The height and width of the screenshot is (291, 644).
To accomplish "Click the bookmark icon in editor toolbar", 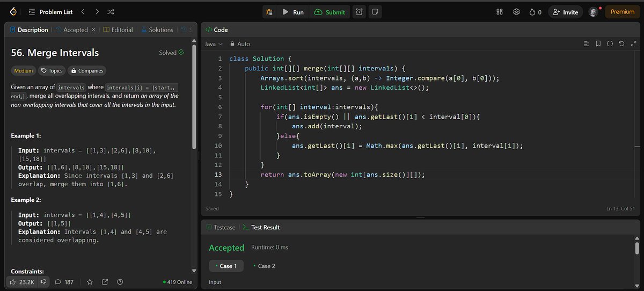I will [598, 43].
